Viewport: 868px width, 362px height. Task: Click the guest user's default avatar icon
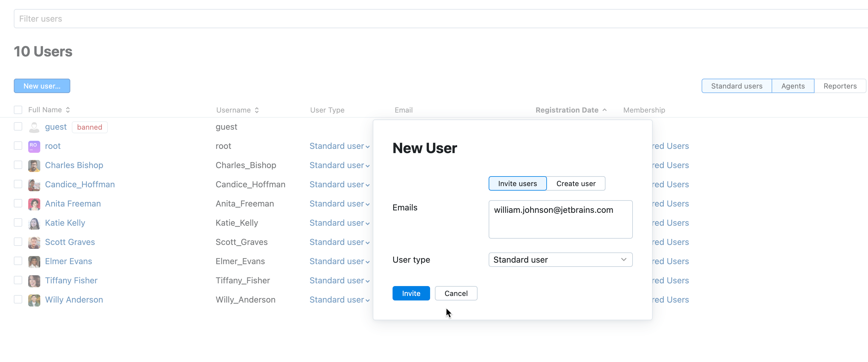(x=34, y=127)
